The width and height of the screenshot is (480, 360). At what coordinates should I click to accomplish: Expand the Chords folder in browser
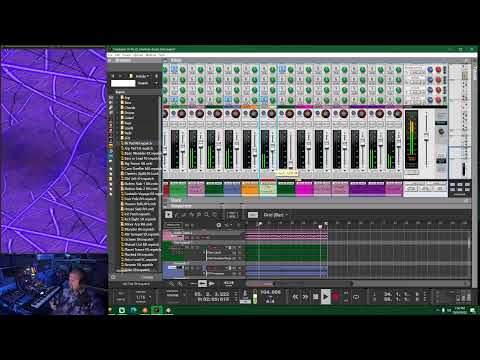(x=117, y=108)
